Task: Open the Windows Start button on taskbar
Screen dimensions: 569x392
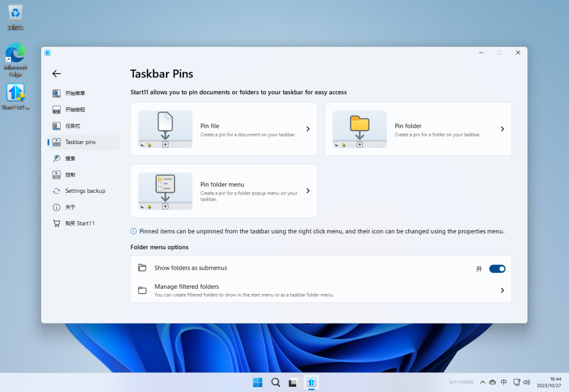Action: coord(258,383)
